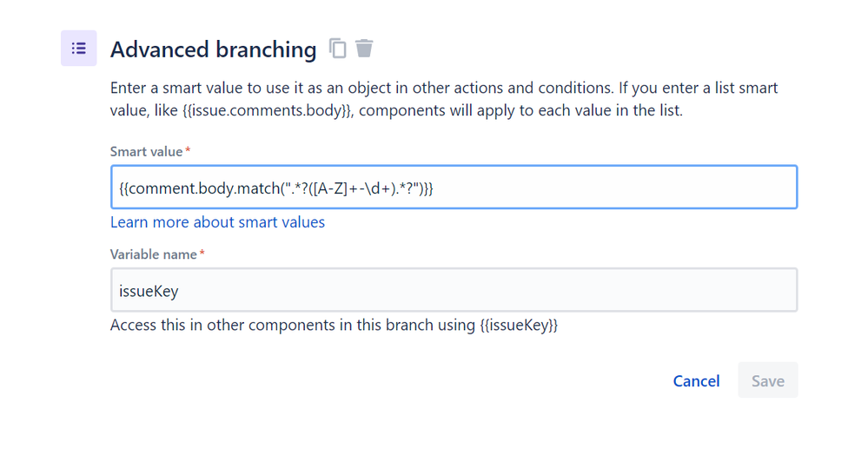868x455 pixels.
Task: Click the purple Advanced branching list icon
Action: coord(78,48)
